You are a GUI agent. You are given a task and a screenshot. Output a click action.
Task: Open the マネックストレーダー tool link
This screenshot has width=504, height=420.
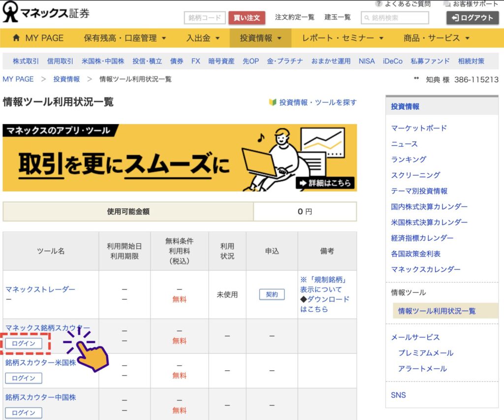[40, 290]
